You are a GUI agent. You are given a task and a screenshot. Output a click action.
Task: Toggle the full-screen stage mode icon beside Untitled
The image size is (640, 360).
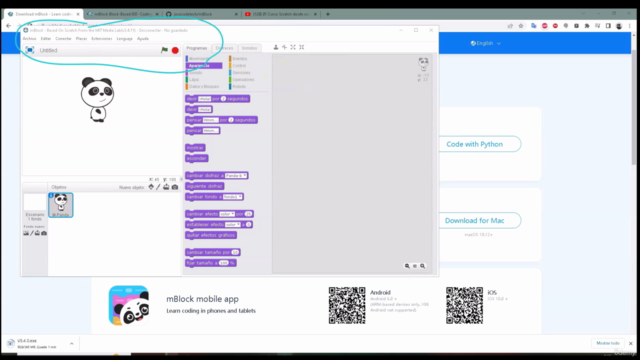coord(29,50)
